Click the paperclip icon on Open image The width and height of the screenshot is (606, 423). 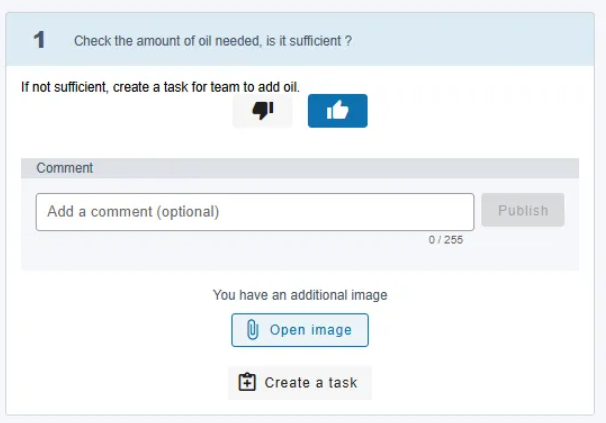[252, 330]
